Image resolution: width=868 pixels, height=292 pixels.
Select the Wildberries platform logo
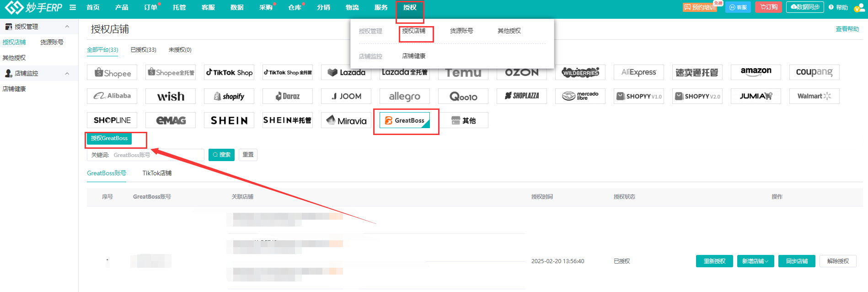click(580, 72)
